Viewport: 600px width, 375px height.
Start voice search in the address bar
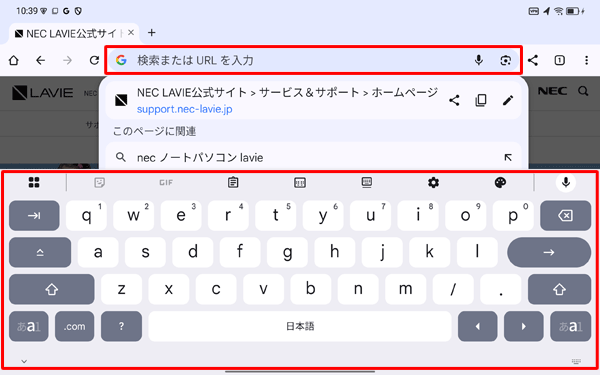pos(479,60)
